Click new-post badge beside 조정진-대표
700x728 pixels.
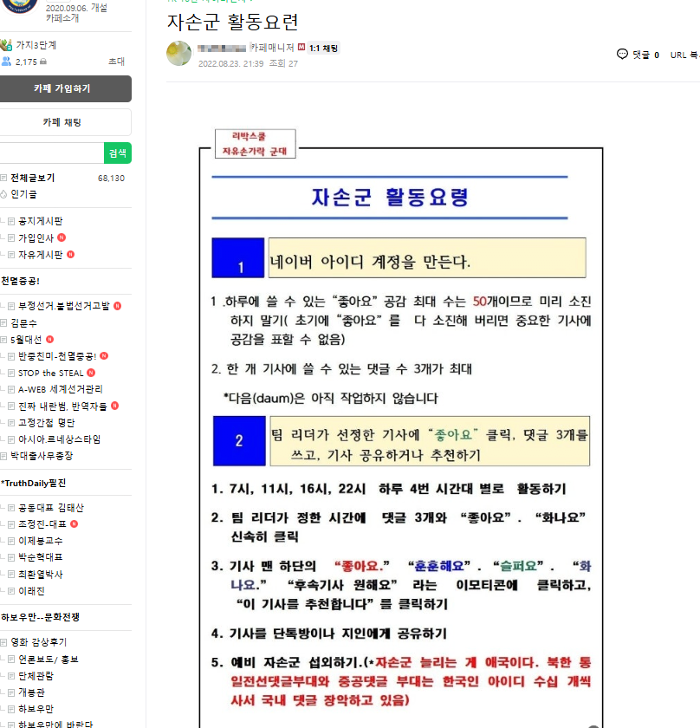click(74, 523)
